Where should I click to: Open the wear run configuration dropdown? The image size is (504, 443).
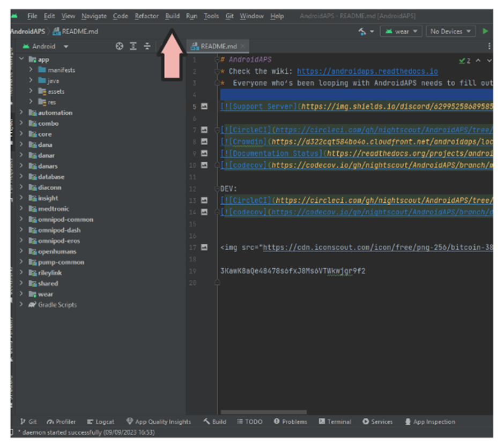(401, 32)
